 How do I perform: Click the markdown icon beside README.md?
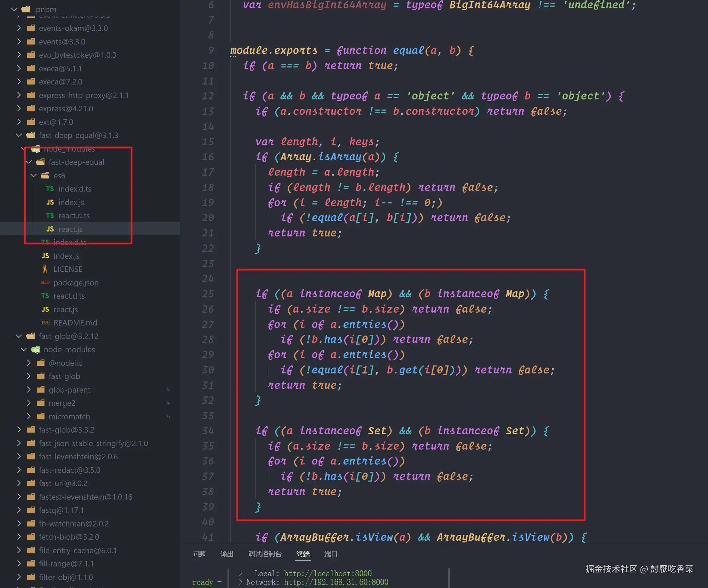pos(45,323)
